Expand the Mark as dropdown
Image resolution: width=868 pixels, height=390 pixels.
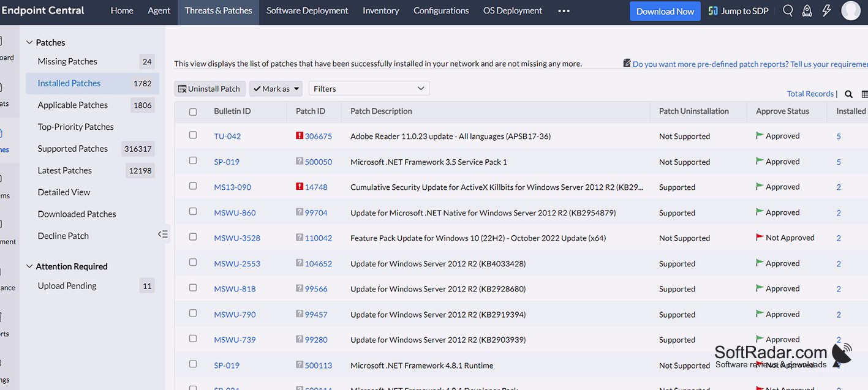(x=276, y=89)
